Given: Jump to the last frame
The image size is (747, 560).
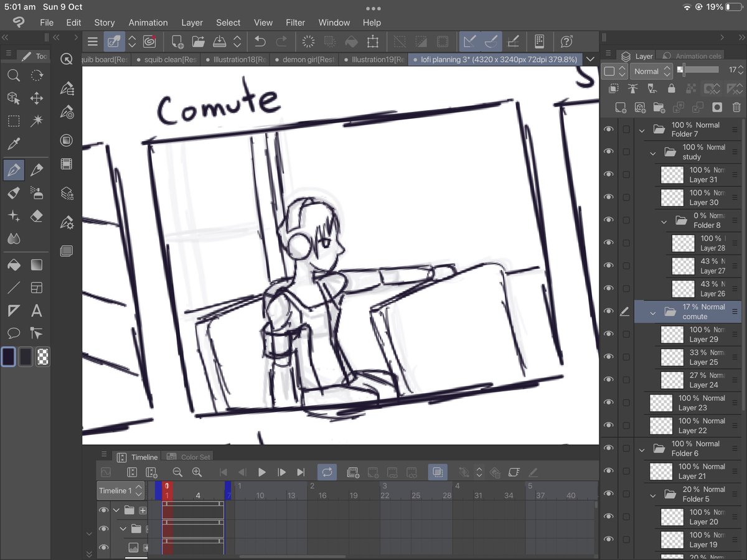Looking at the screenshot, I should (x=301, y=472).
